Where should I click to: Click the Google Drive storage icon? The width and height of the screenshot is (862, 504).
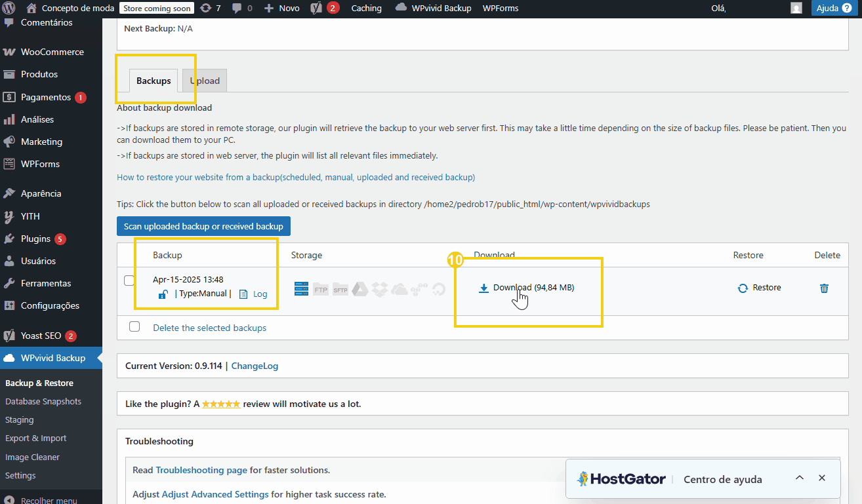(x=359, y=289)
